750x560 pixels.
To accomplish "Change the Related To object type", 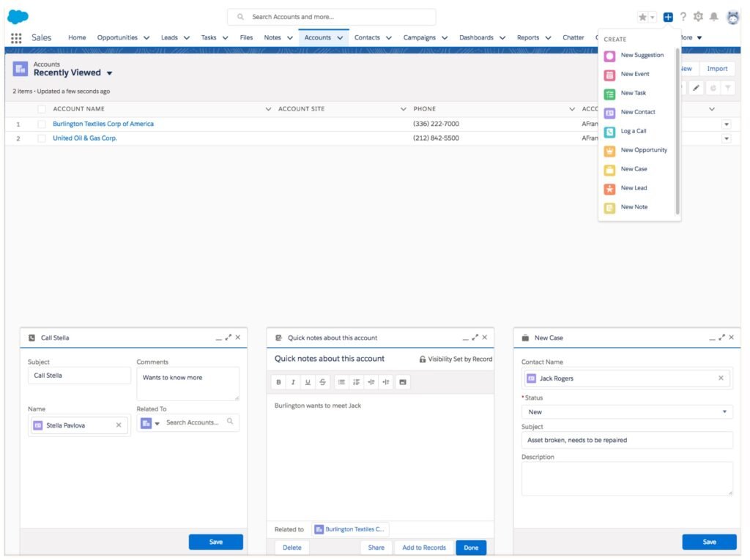I will pos(149,423).
